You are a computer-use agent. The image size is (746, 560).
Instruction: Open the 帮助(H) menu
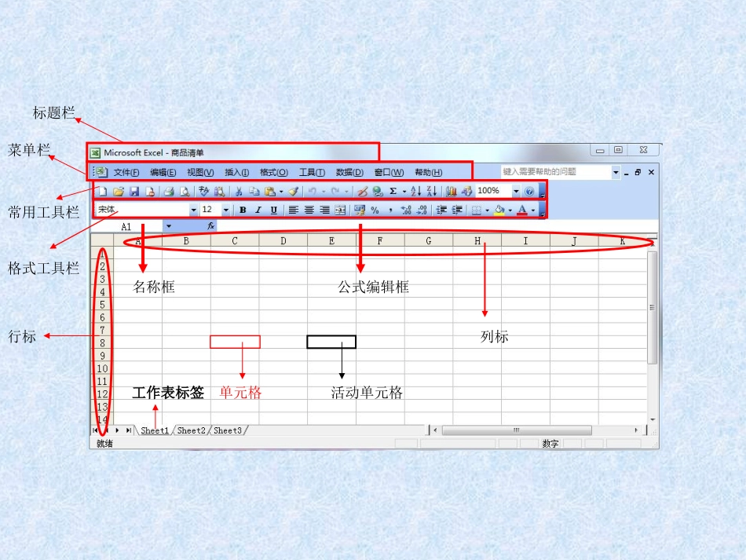click(x=428, y=172)
